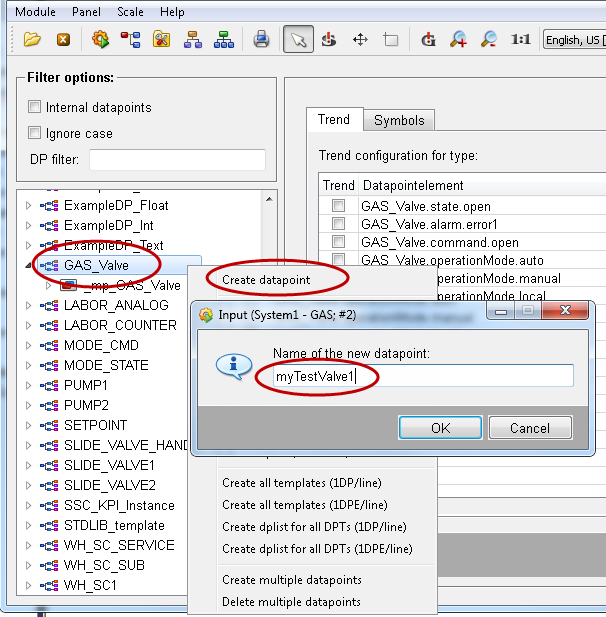Enable the Internal datapoints checkbox
The width and height of the screenshot is (606, 617).
pyautogui.click(x=35, y=107)
